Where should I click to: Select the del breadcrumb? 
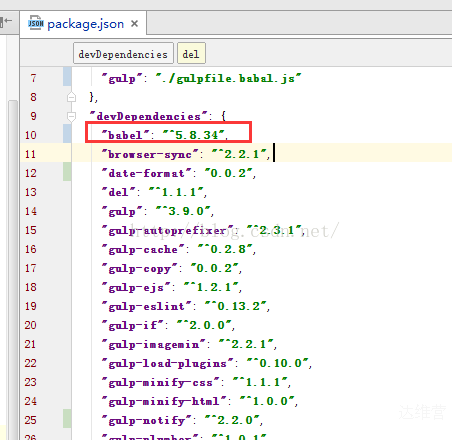coord(191,53)
